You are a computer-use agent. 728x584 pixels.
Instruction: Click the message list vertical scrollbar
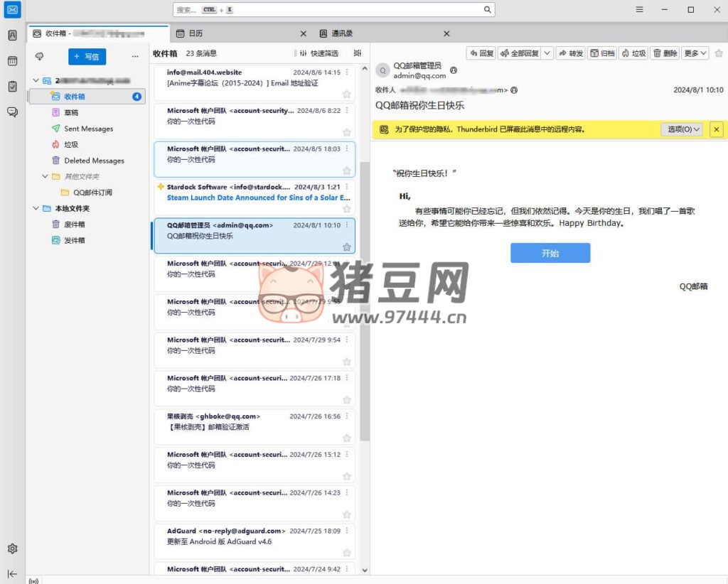coord(365,298)
